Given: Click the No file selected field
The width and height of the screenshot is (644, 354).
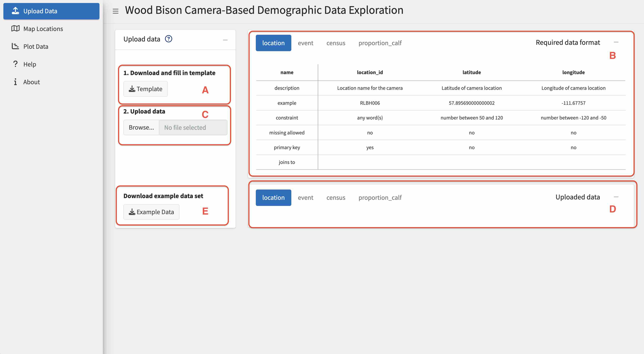Looking at the screenshot, I should (x=193, y=128).
